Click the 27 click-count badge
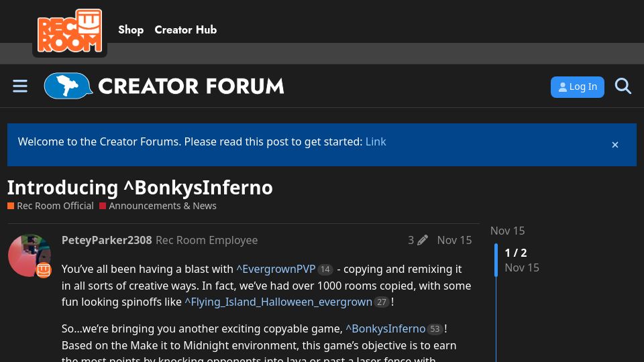The height and width of the screenshot is (362, 644). tap(382, 302)
